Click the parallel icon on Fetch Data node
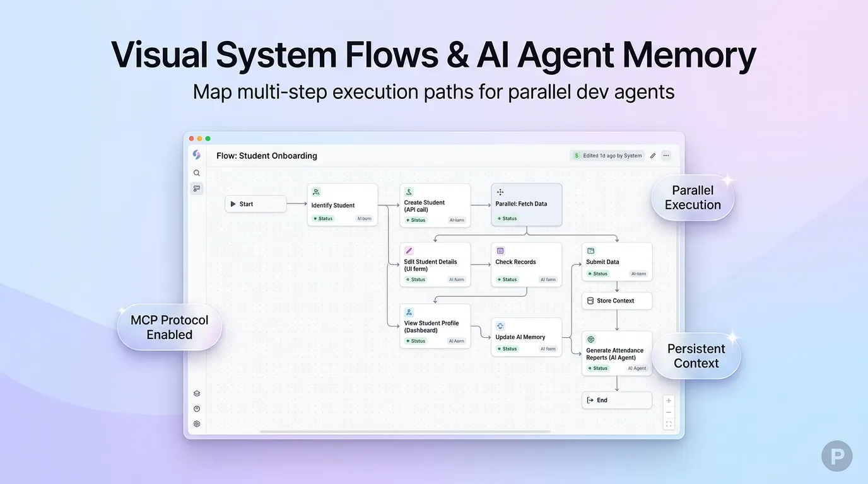Viewport: 868px width, 484px height. tap(500, 192)
